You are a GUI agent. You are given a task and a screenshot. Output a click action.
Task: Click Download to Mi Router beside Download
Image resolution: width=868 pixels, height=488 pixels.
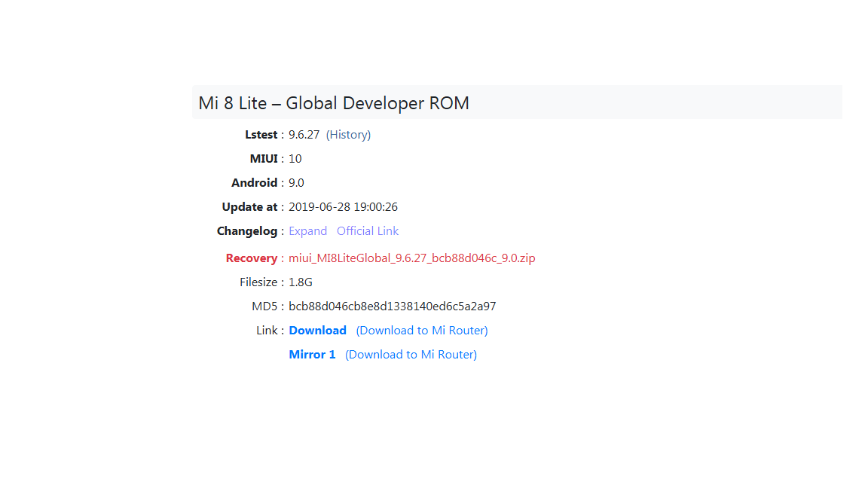point(422,331)
